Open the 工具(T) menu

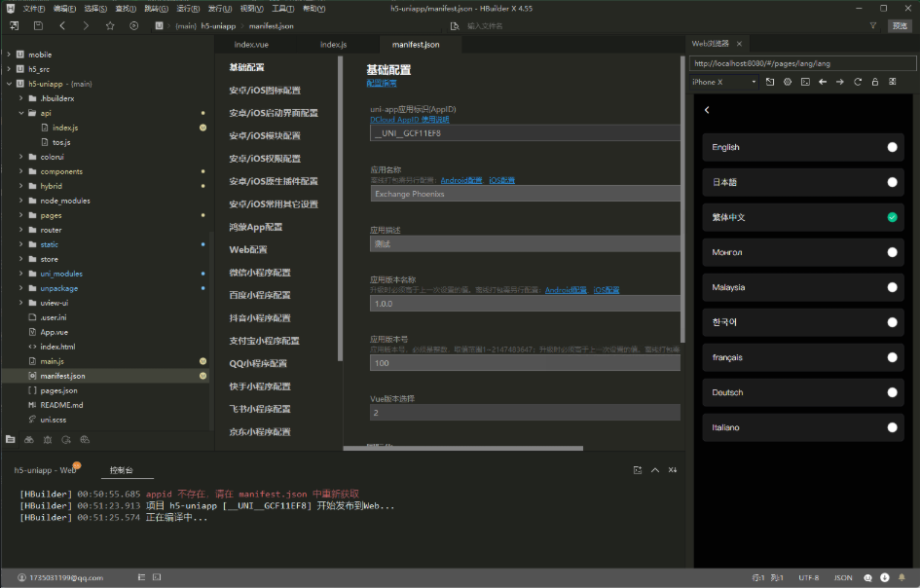click(282, 8)
